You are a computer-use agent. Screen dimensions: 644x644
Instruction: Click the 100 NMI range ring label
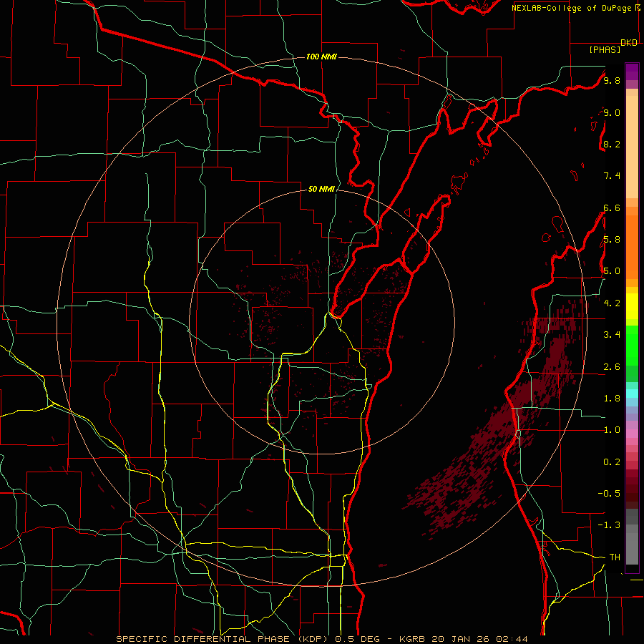tap(321, 57)
